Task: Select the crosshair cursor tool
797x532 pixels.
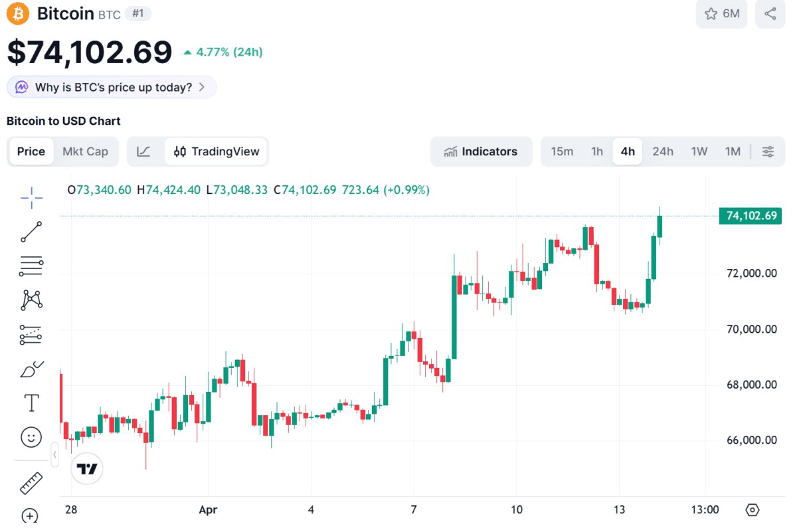Action: 31,197
